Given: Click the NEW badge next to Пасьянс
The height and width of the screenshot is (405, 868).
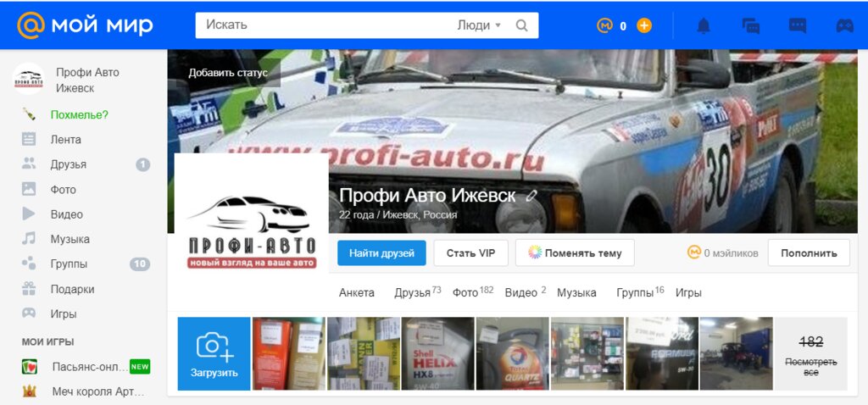Looking at the screenshot, I should coord(140,366).
